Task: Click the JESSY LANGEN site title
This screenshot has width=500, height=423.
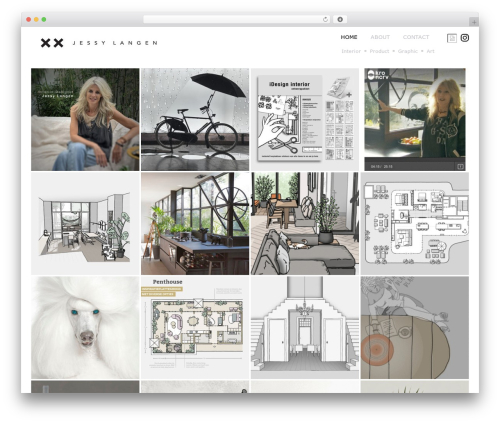Action: (115, 43)
